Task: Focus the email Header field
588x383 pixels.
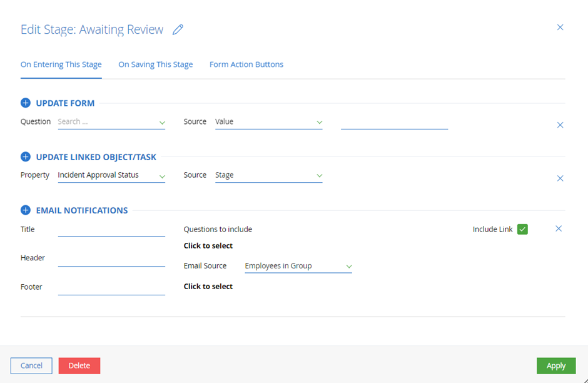Action: coord(111,259)
